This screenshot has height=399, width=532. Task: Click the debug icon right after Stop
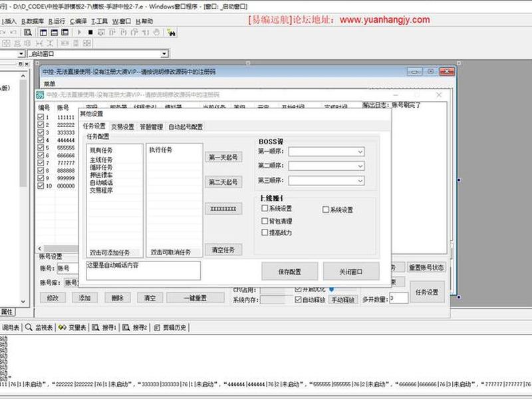coord(101,32)
